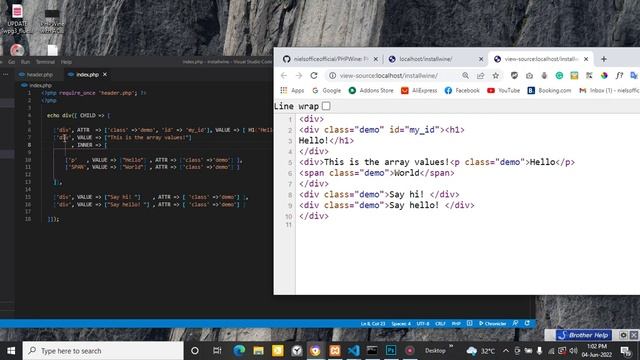Screen dimensions: 640x360
Task: Open the Run menu in VS Code
Action: tap(25, 62)
